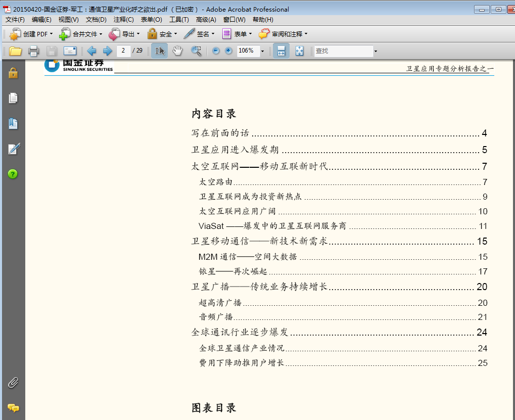This screenshot has height=420, width=515.
Task: Open the 窗口(W) menu
Action: coord(234,20)
